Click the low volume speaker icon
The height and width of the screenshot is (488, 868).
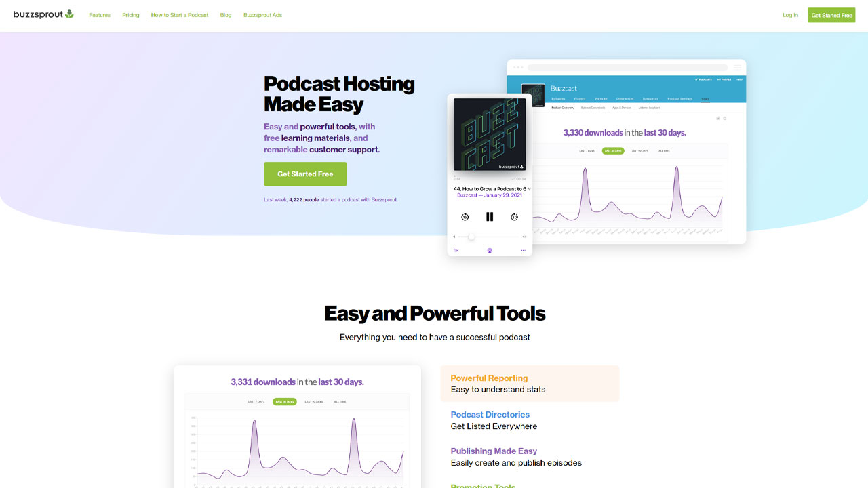tap(454, 237)
